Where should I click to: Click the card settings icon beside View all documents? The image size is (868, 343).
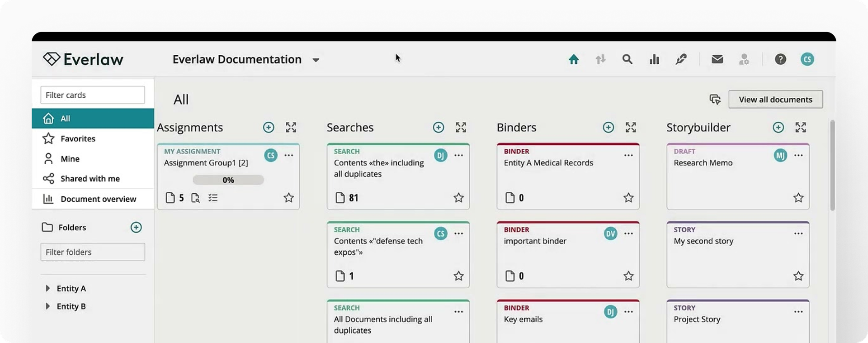tap(715, 100)
